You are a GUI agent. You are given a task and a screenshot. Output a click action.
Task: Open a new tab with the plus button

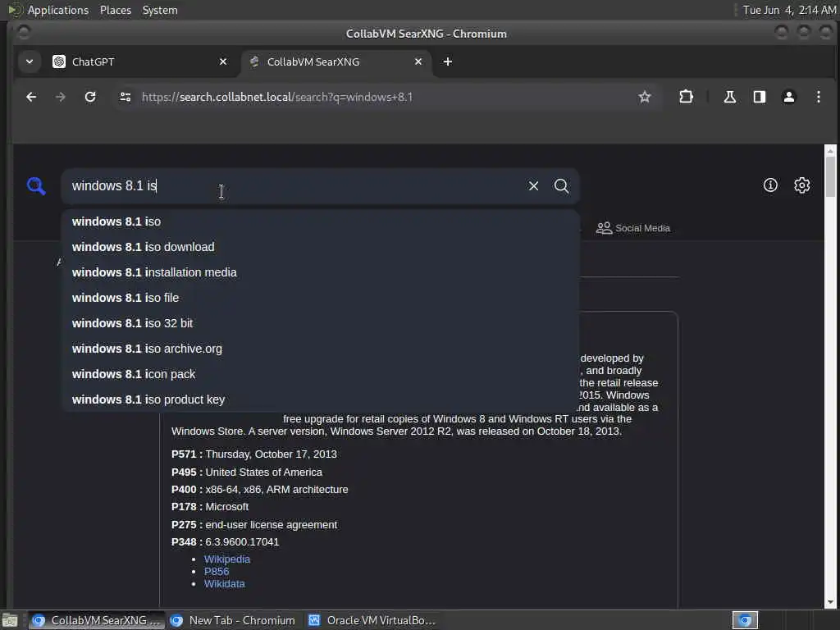[448, 62]
